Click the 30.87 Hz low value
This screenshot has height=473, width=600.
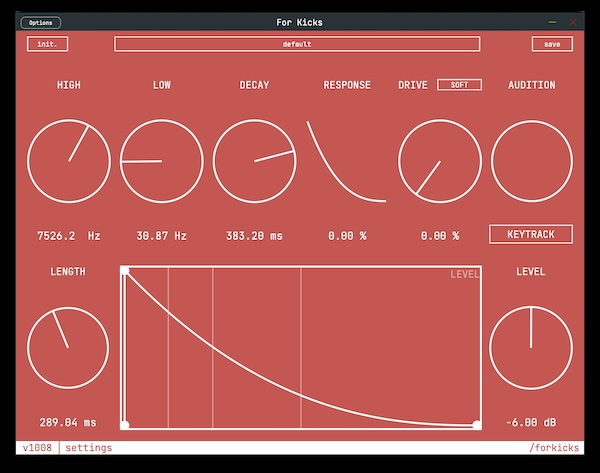tap(161, 236)
